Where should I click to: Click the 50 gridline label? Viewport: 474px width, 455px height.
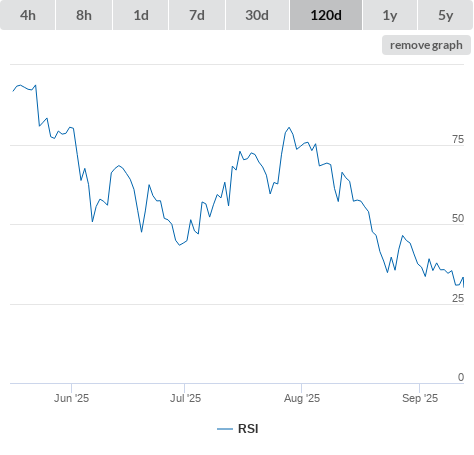458,218
